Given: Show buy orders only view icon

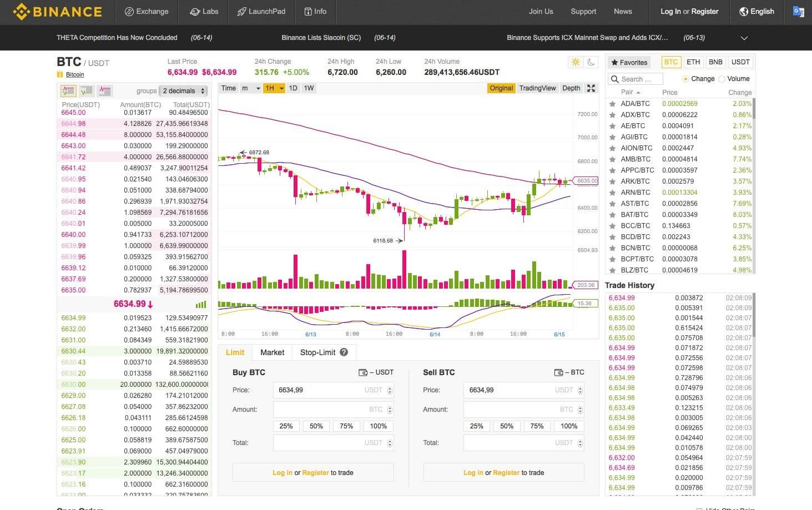Looking at the screenshot, I should 87,90.
